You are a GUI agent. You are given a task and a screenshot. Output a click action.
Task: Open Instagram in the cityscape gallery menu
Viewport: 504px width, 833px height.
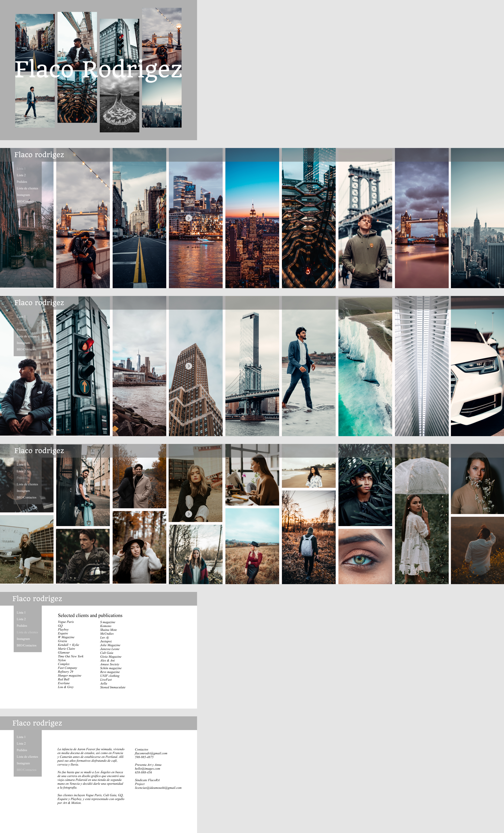pyautogui.click(x=23, y=195)
